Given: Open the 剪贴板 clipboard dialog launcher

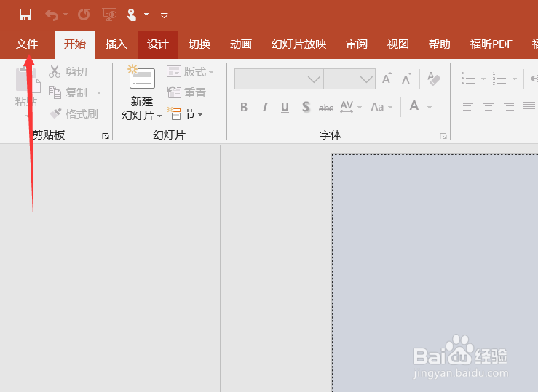Looking at the screenshot, I should (106, 137).
